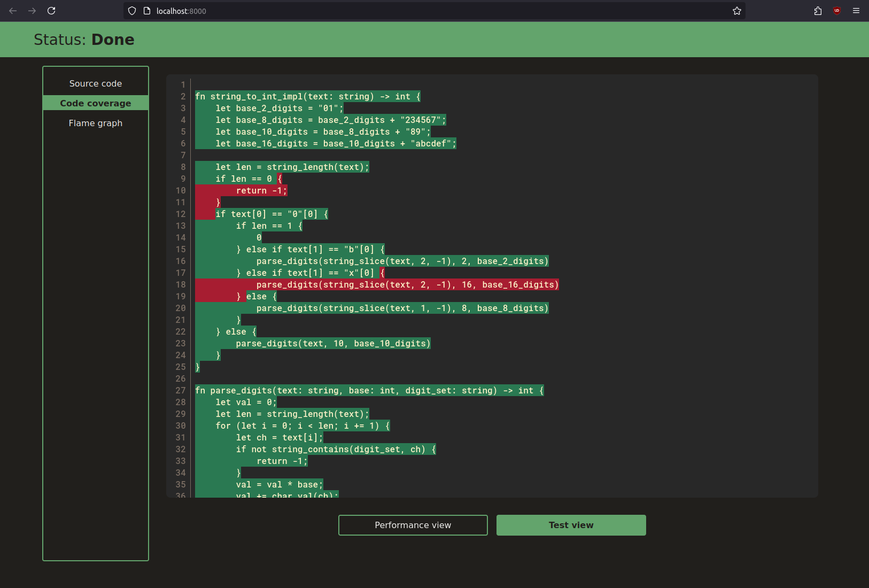Click line number 18 in the gutter
This screenshot has width=869, height=588.
(181, 284)
